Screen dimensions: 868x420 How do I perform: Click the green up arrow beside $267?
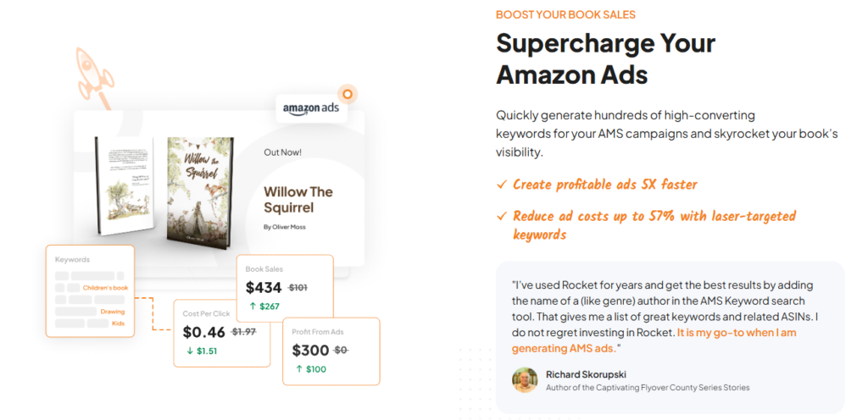tap(253, 306)
